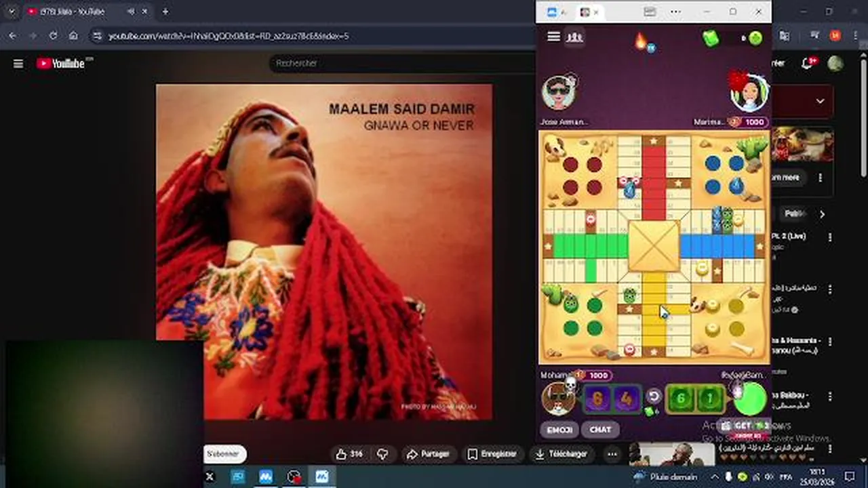Focus the YouTube Rechercher search field
This screenshot has width=868, height=488.
tap(403, 63)
